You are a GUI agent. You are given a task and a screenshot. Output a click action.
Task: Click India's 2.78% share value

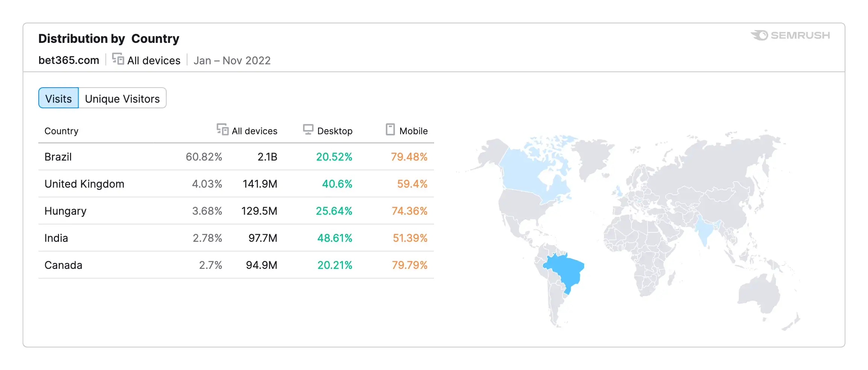coord(207,238)
